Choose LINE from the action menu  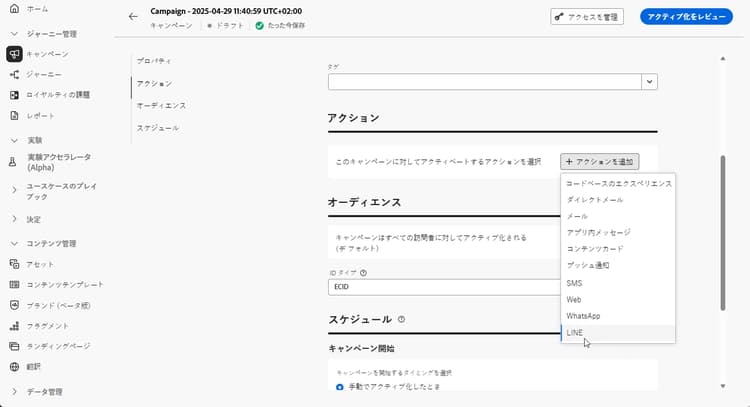[575, 332]
